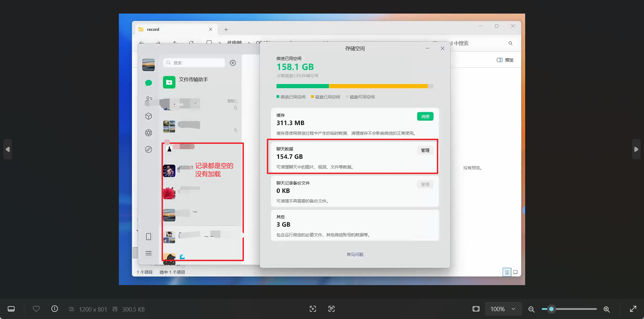Click the 选中 1 个项目 status text
Image resolution: width=644 pixels, height=319 pixels.
(x=172, y=272)
